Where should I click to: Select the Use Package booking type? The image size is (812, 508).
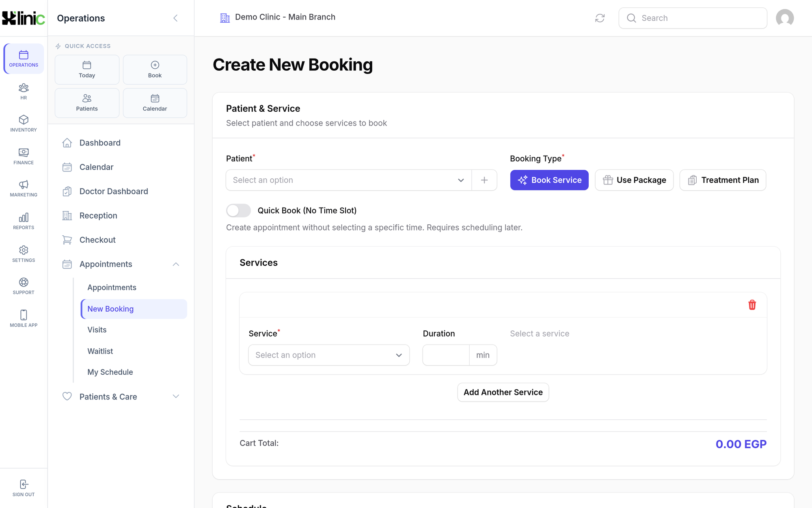tap(634, 180)
